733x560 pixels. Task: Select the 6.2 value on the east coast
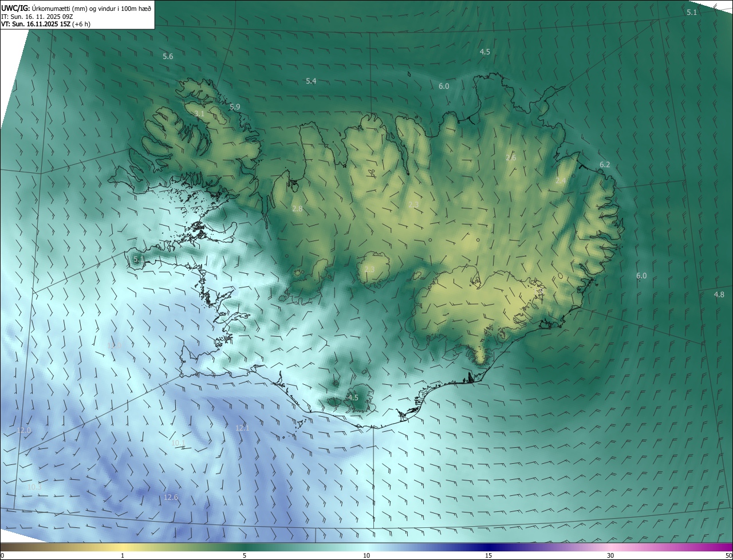coord(605,165)
